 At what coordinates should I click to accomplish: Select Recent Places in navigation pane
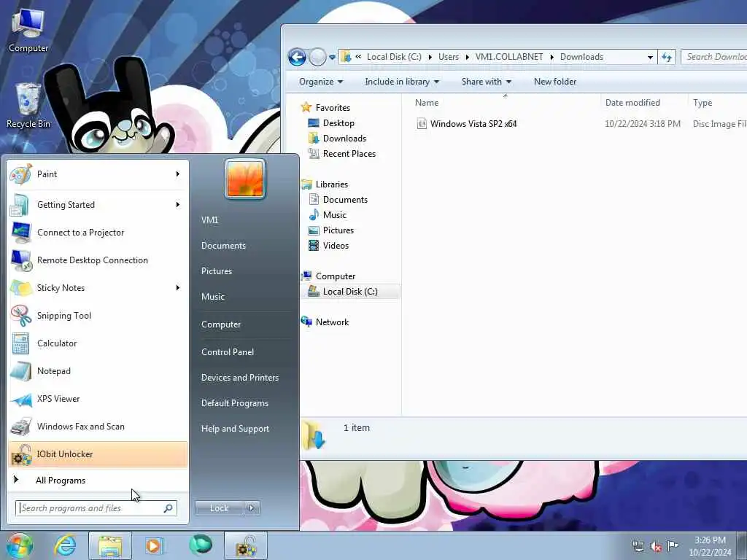[349, 154]
